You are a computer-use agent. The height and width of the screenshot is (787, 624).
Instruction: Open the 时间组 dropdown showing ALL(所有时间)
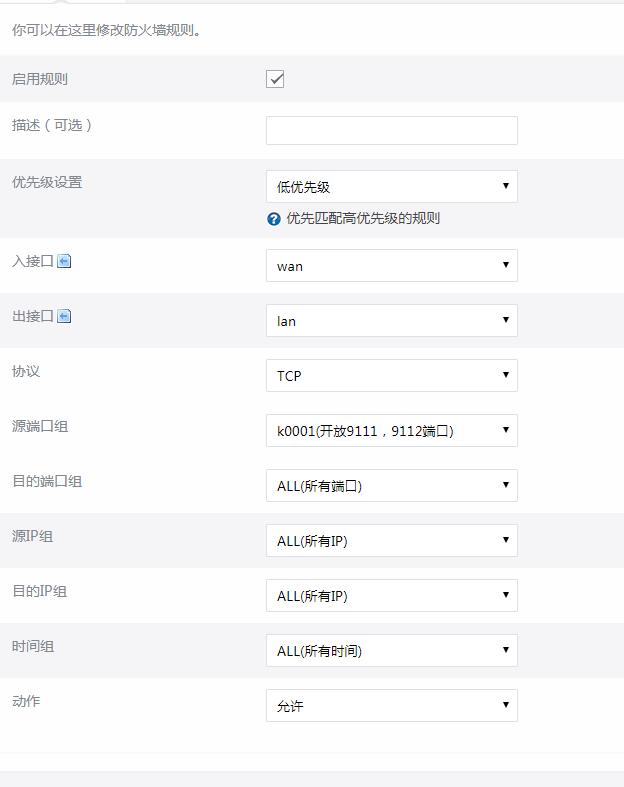click(392, 650)
